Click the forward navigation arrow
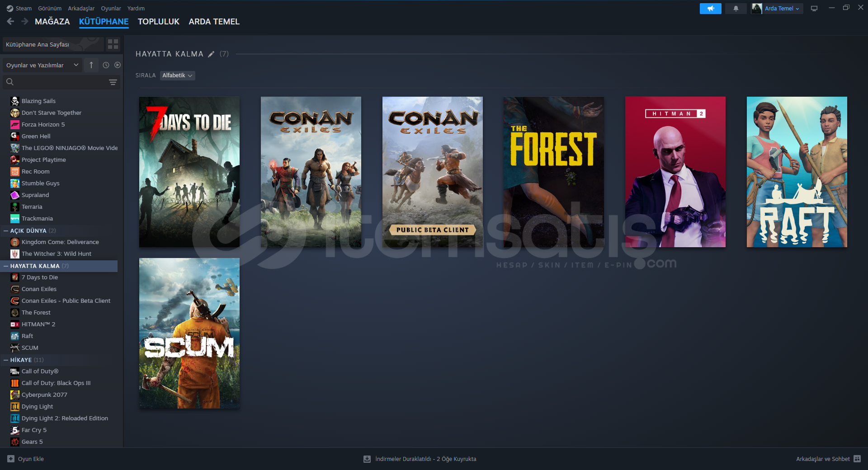868x470 pixels. tap(25, 21)
